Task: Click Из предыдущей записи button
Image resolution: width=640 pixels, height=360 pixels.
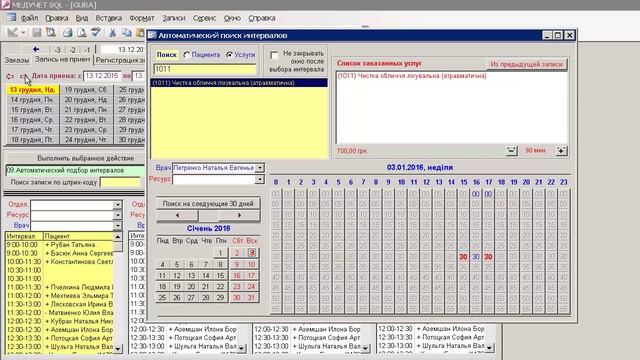Action: point(527,64)
